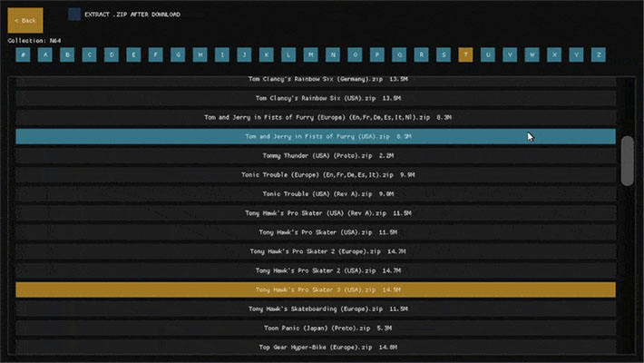Jump to letter N games
The image size is (644, 363).
pos(333,54)
